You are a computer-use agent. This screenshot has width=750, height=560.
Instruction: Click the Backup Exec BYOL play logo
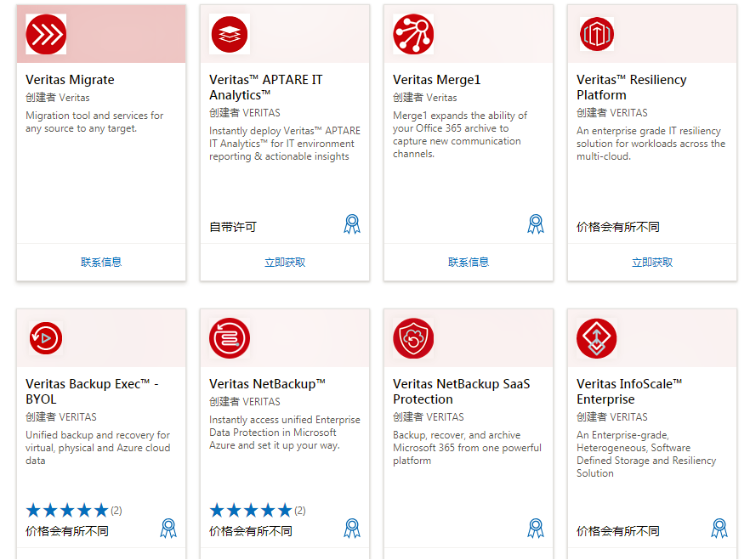(46, 338)
